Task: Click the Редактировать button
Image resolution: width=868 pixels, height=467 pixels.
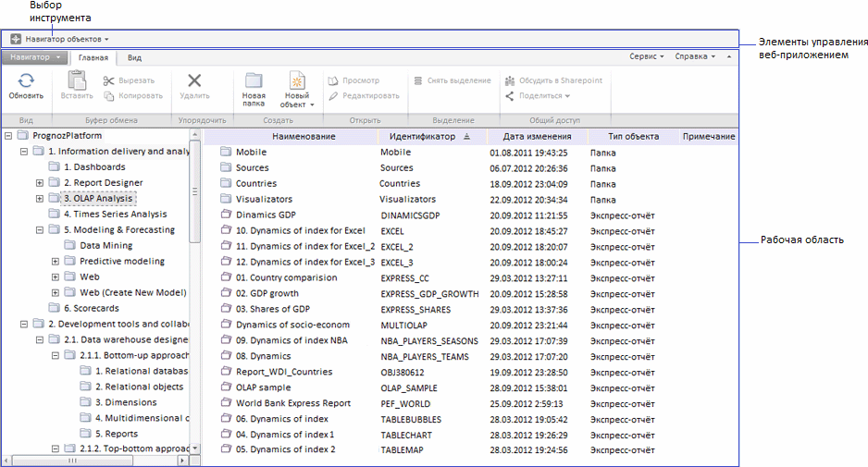Action: tap(364, 95)
